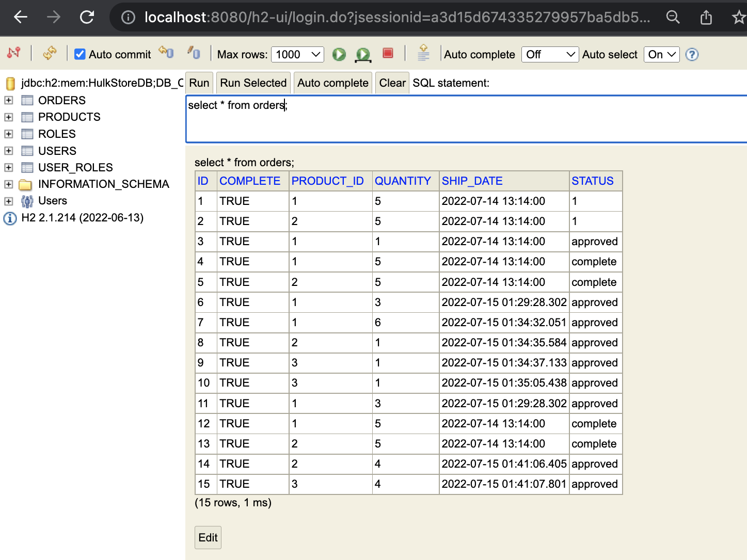Click the browser reload icon
The width and height of the screenshot is (747, 560).
click(87, 17)
